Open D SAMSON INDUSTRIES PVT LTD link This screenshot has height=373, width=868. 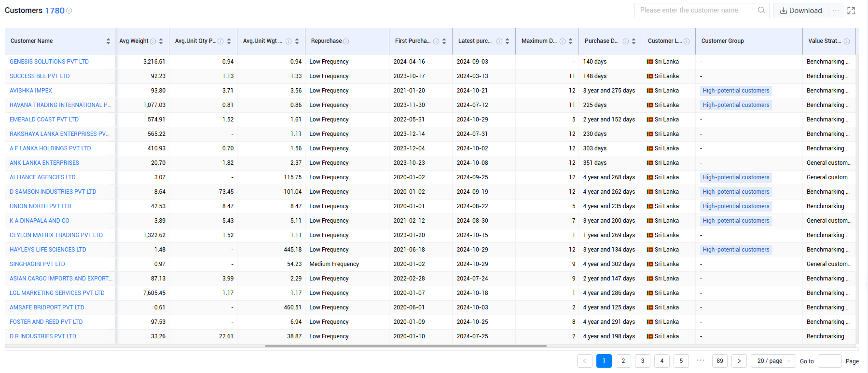tap(53, 192)
